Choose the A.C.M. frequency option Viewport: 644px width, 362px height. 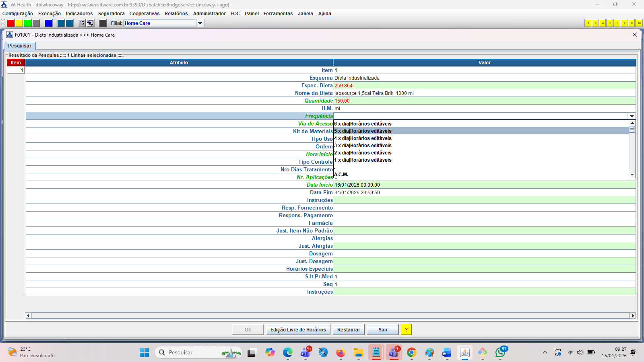(341, 175)
